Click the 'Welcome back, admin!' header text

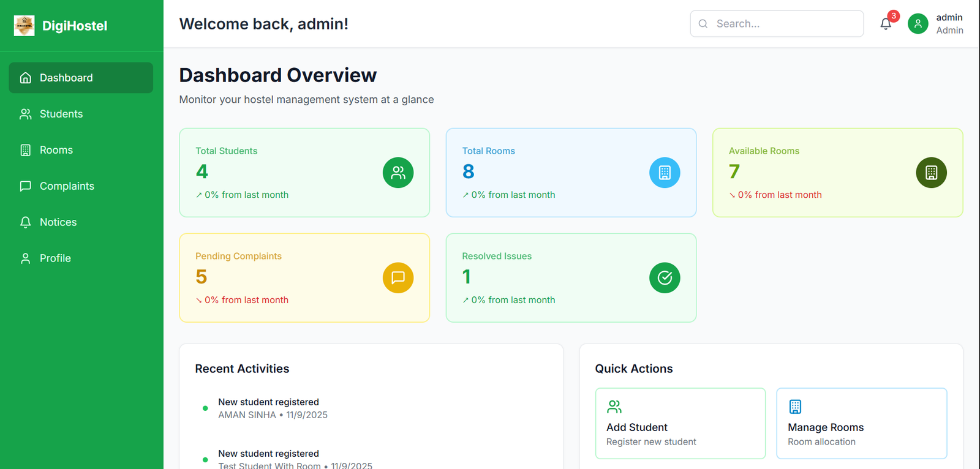(264, 24)
